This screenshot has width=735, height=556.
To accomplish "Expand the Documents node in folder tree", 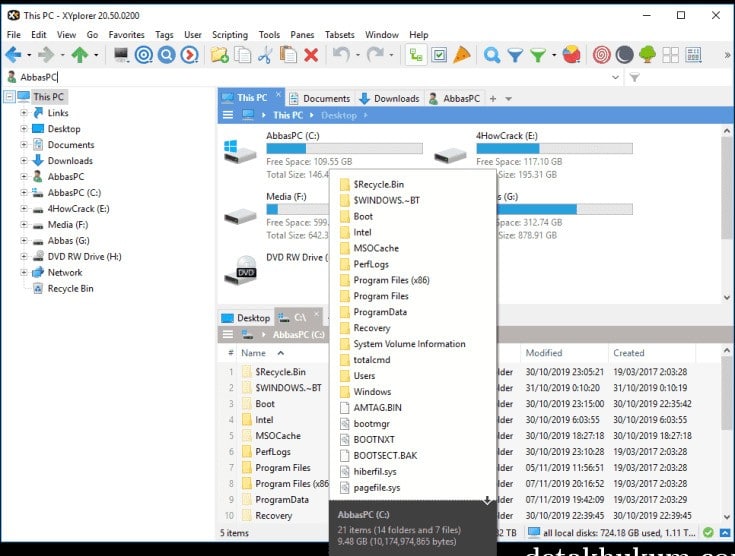I will 24,145.
